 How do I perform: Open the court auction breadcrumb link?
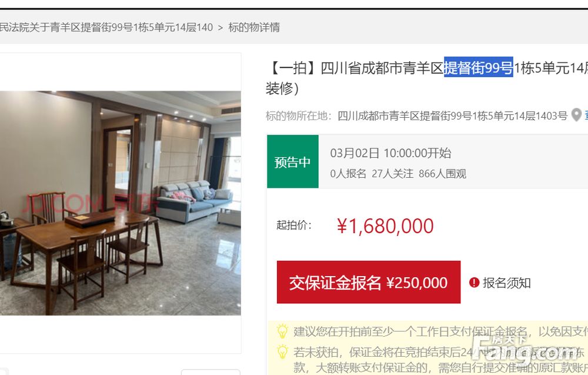coord(106,28)
